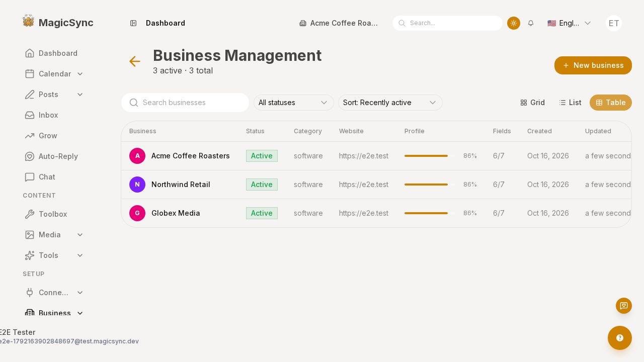Go back with the orange arrow icon

134,61
